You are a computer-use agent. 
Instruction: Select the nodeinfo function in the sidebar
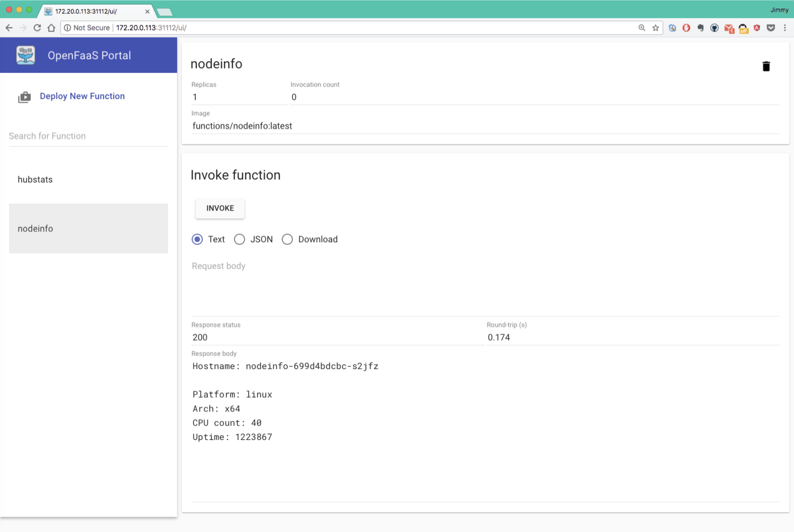[x=35, y=228]
